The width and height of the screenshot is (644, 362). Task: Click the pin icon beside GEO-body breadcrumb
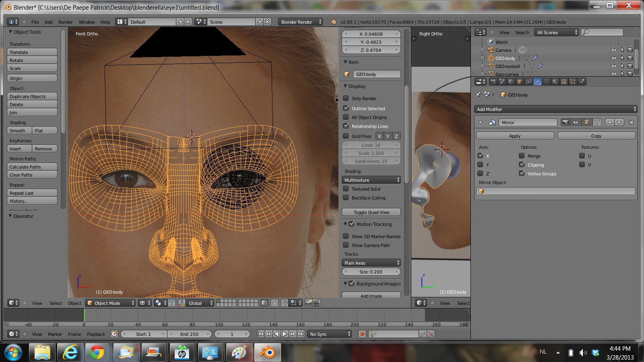[x=478, y=95]
